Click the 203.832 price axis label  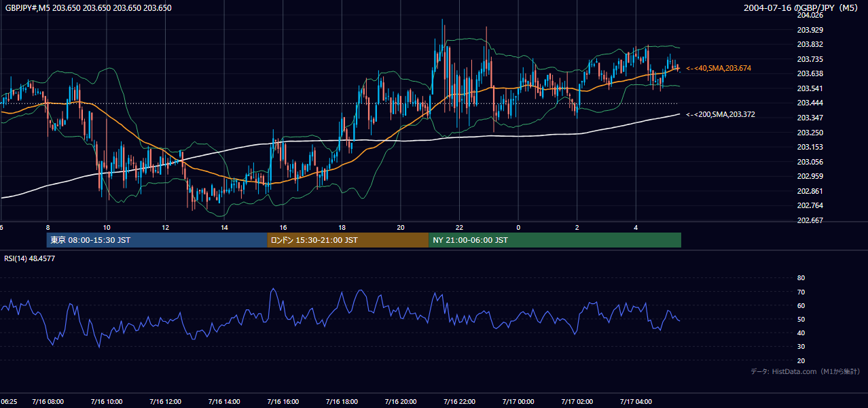click(x=810, y=44)
